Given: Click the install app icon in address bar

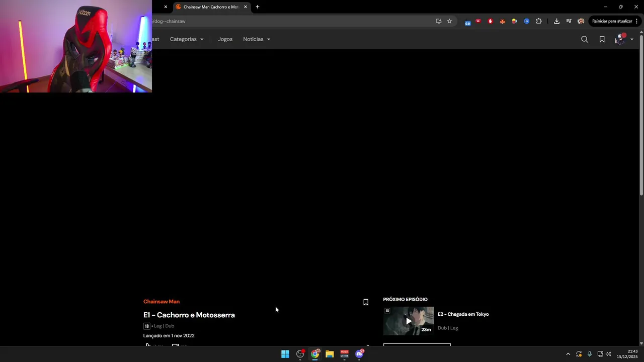Looking at the screenshot, I should click(x=438, y=21).
